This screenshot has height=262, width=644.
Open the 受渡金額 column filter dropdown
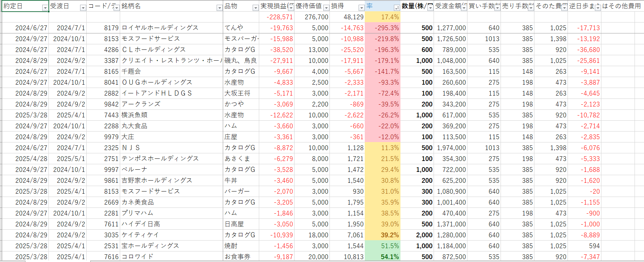point(464,8)
